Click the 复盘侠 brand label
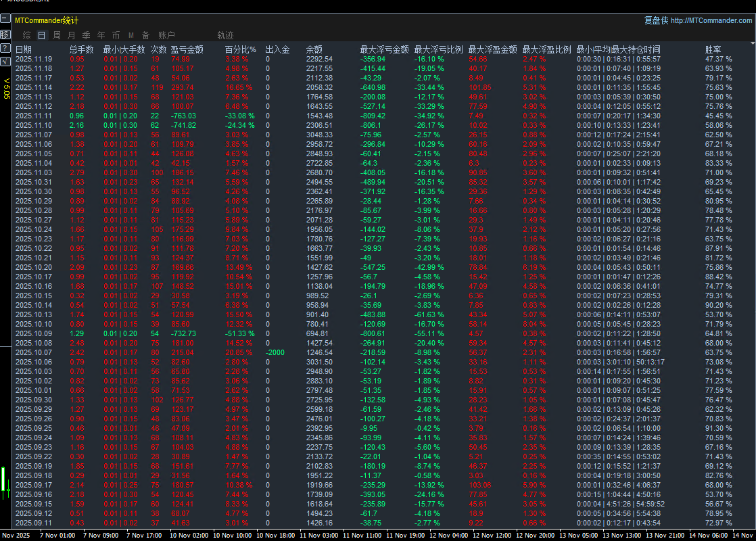This screenshot has height=541, width=756. coord(656,20)
